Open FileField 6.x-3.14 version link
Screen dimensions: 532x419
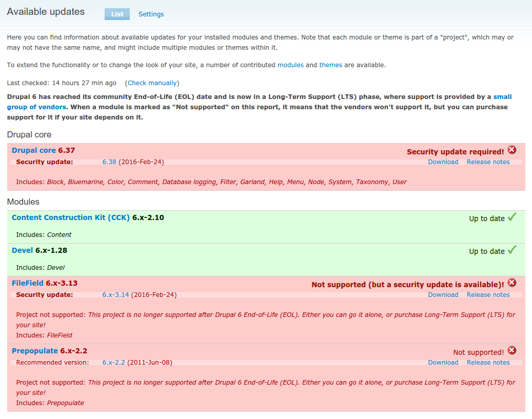(x=116, y=295)
